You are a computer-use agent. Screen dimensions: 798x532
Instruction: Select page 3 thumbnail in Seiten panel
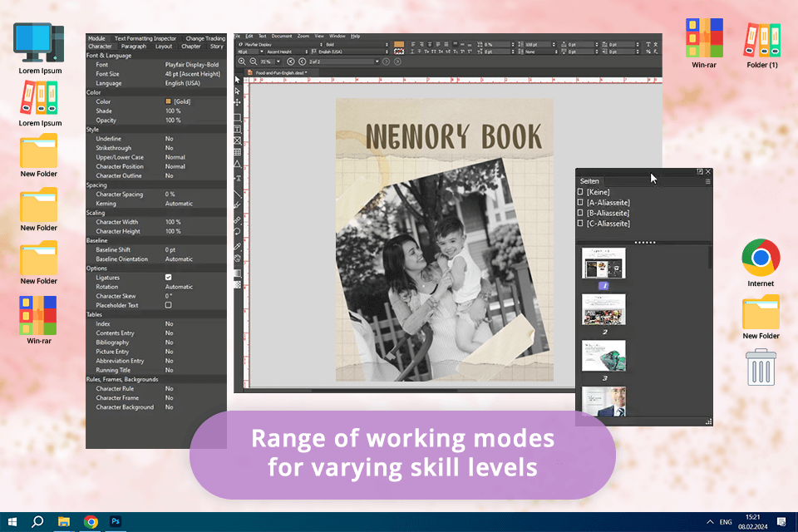point(603,356)
